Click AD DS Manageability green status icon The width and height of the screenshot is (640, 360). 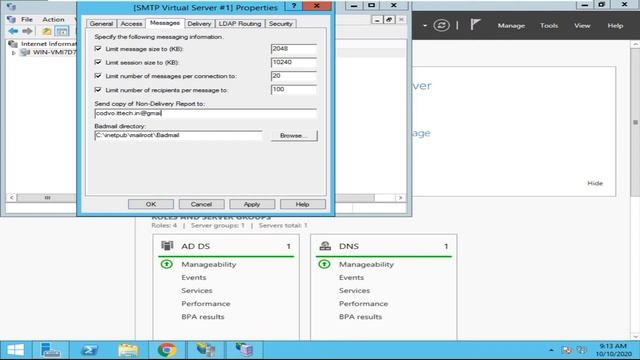167,264
